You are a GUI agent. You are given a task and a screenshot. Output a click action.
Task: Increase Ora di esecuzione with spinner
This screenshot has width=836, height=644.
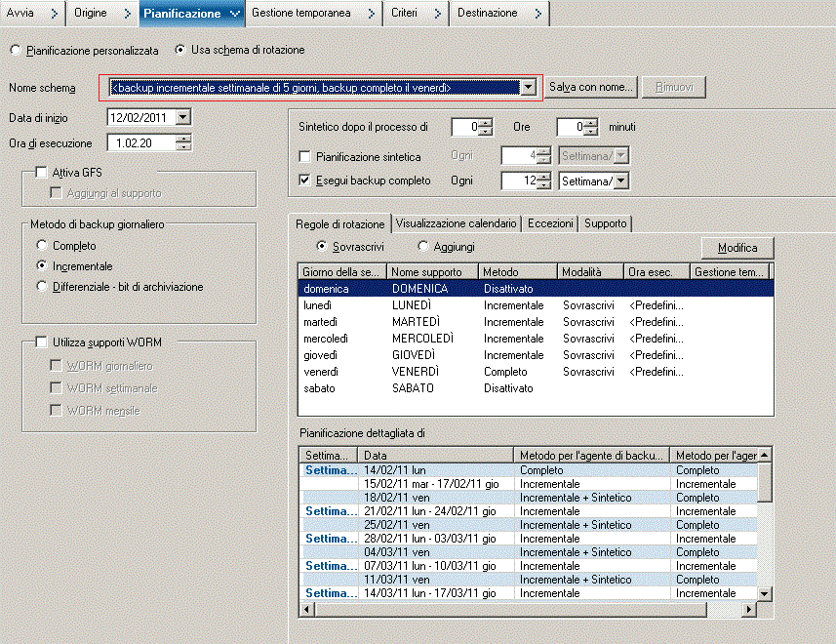(x=182, y=139)
